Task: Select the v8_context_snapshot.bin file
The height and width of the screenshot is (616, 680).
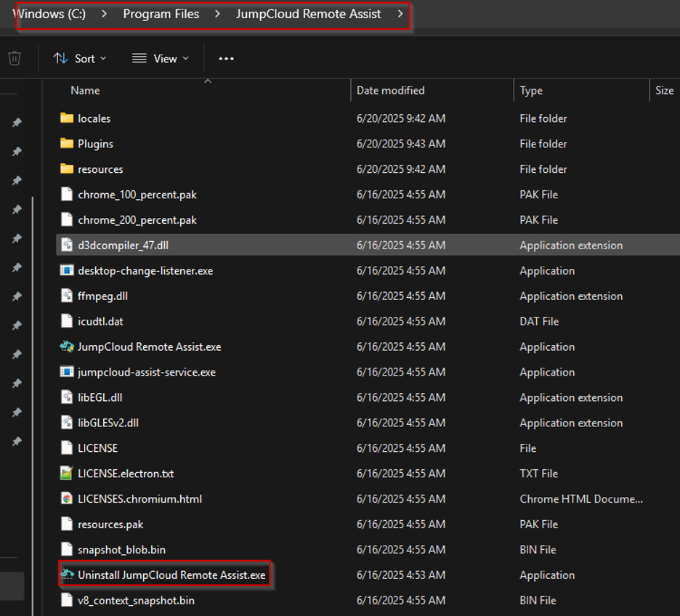Action: (136, 600)
